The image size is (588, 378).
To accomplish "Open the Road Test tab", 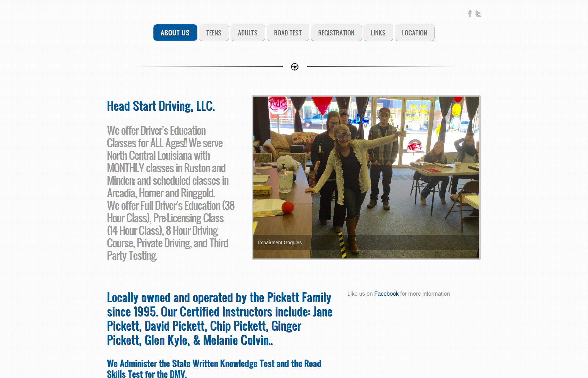I will pos(288,33).
